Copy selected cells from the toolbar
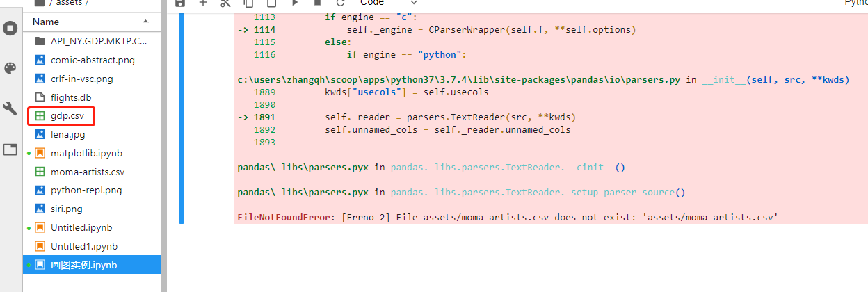 click(x=248, y=3)
